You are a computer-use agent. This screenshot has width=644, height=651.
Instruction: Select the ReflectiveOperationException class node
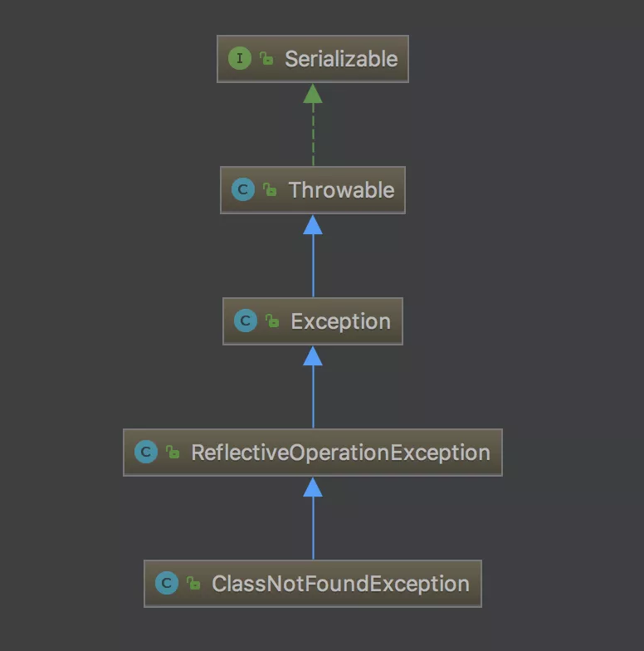(313, 453)
